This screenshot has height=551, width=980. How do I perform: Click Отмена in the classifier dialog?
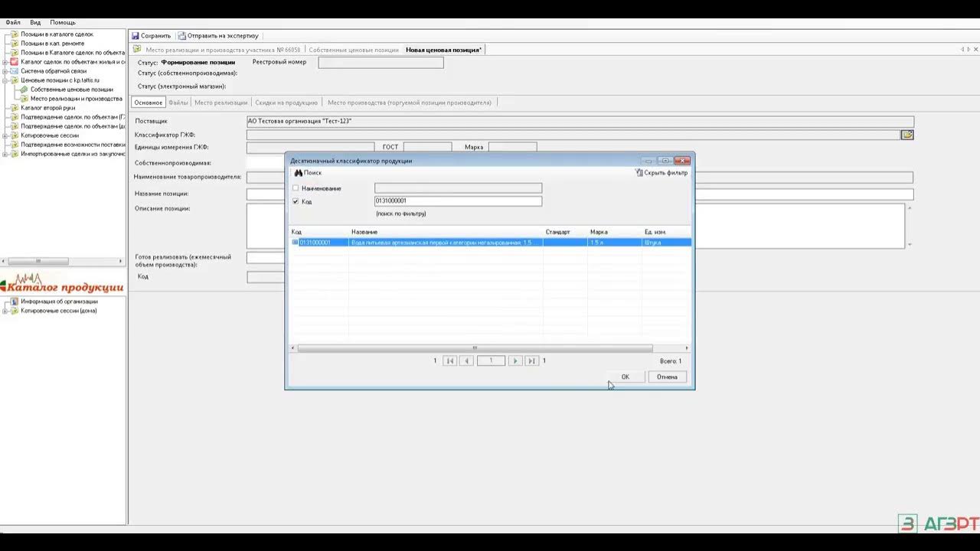(667, 377)
